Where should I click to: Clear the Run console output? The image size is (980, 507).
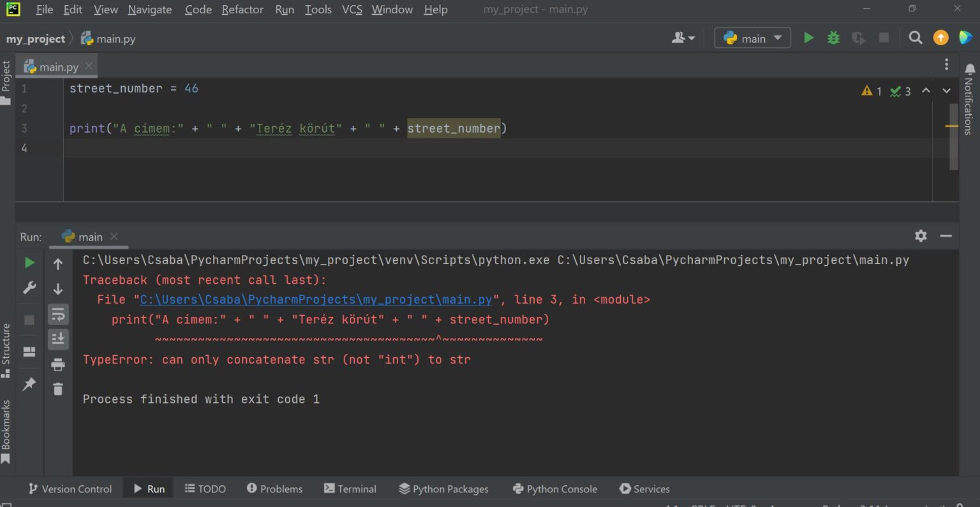click(x=58, y=388)
